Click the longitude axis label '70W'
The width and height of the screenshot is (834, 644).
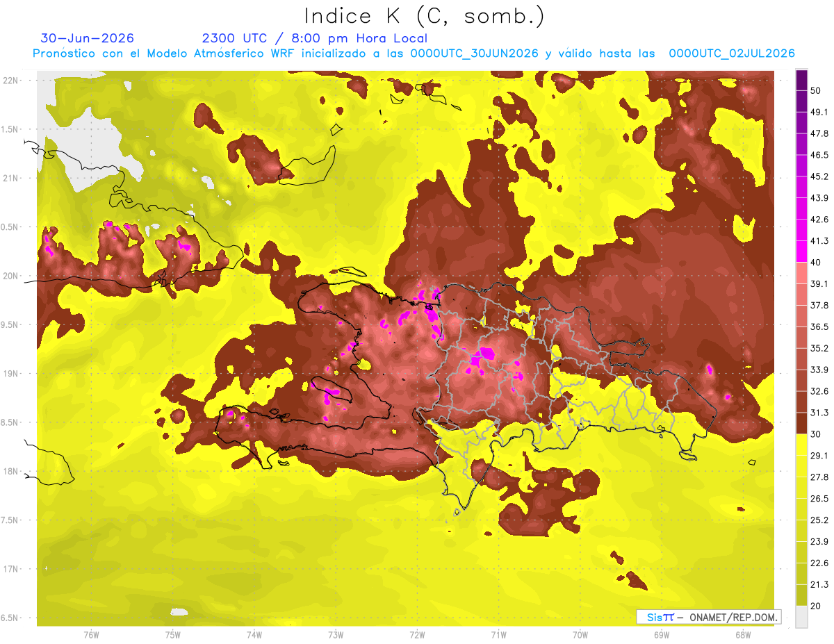pyautogui.click(x=580, y=635)
